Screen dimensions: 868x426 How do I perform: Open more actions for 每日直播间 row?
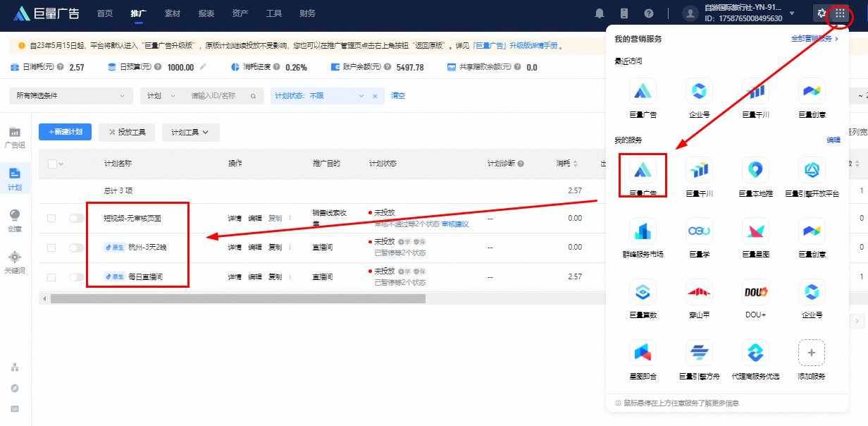point(290,276)
